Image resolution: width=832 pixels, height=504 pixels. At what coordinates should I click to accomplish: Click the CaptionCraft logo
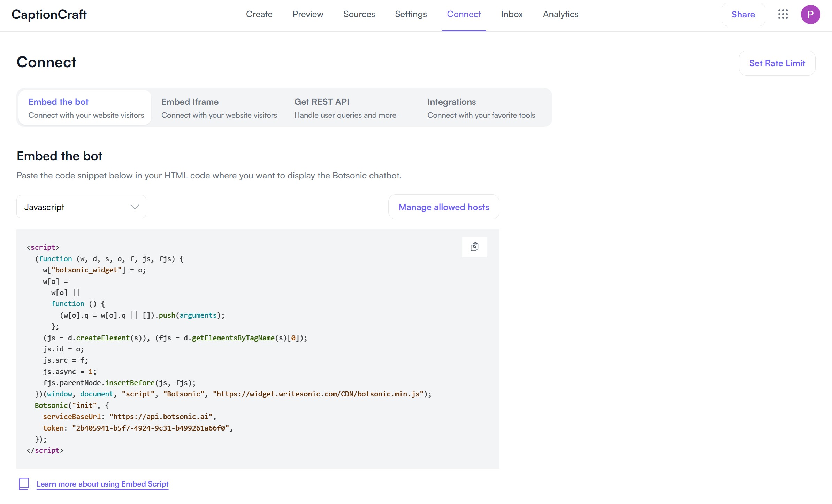(x=49, y=14)
